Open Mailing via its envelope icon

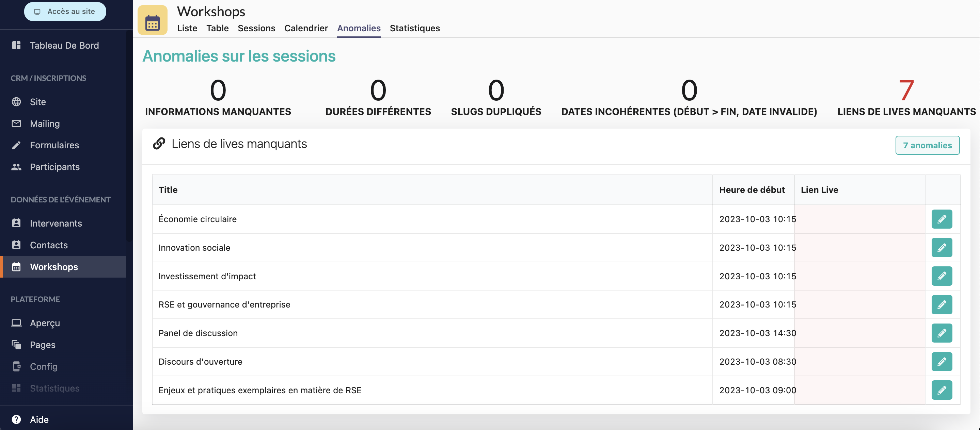tap(16, 123)
